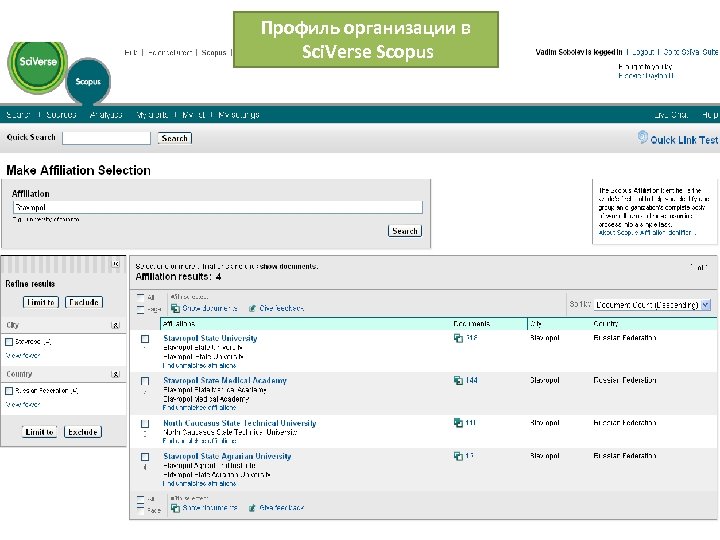Click documents icon for Stavropol State Medical Academy
This screenshot has width=720, height=540.
point(458,381)
